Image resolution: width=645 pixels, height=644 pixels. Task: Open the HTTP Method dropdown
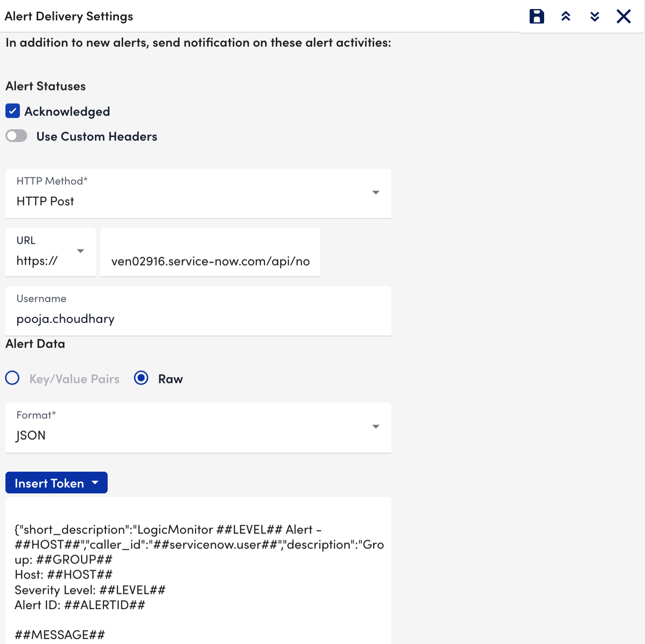(375, 193)
